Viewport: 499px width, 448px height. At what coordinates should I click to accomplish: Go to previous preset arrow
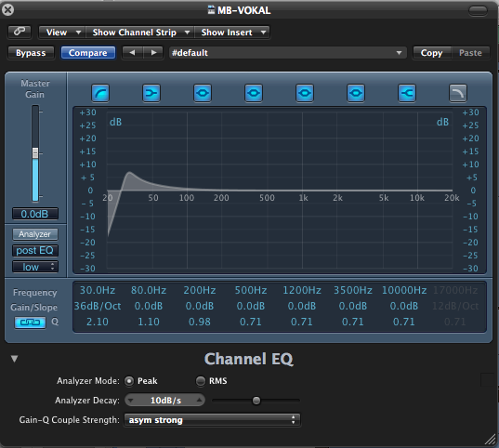coord(132,53)
